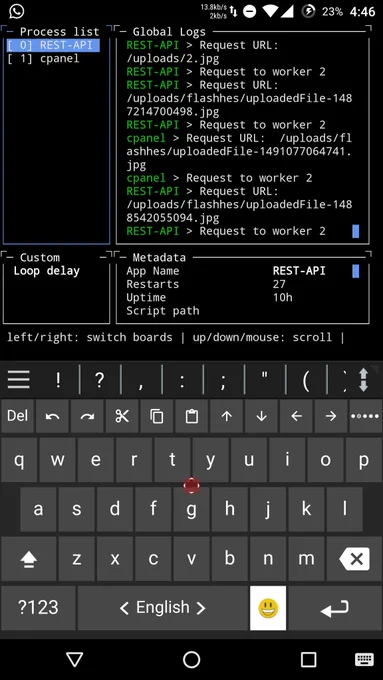Tap the semicolon symbol key
The width and height of the screenshot is (383, 680).
[223, 380]
